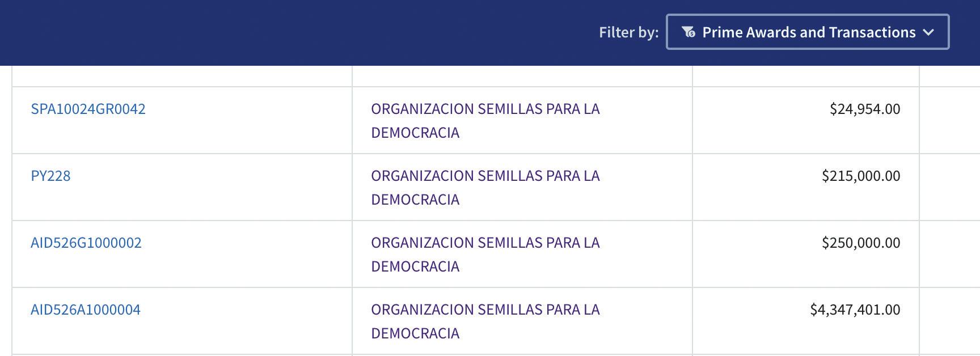View award AID526A1000004 details
Image resolution: width=980 pixels, height=356 pixels.
[x=86, y=310]
